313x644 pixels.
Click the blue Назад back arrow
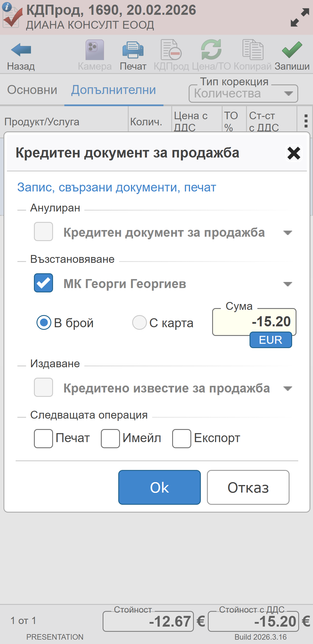coord(21,50)
